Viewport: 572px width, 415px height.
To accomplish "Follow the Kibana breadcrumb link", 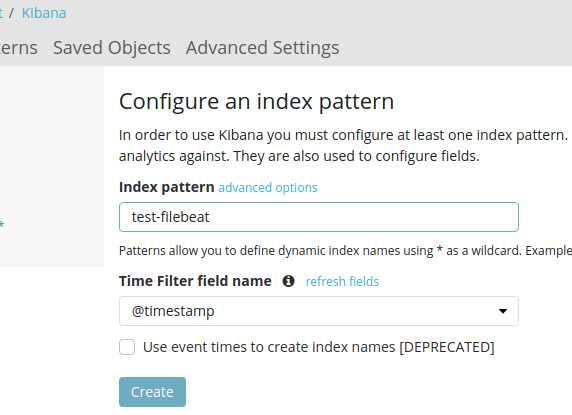I will [x=44, y=13].
